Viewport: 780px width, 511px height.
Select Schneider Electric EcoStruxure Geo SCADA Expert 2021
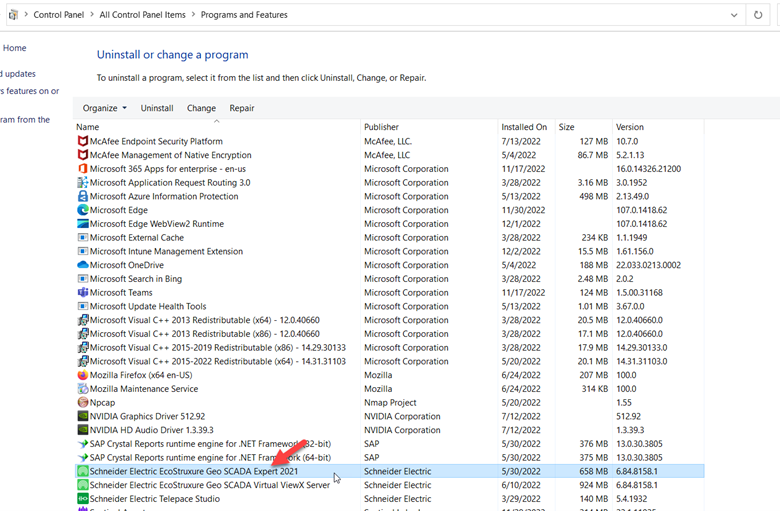click(390, 471)
